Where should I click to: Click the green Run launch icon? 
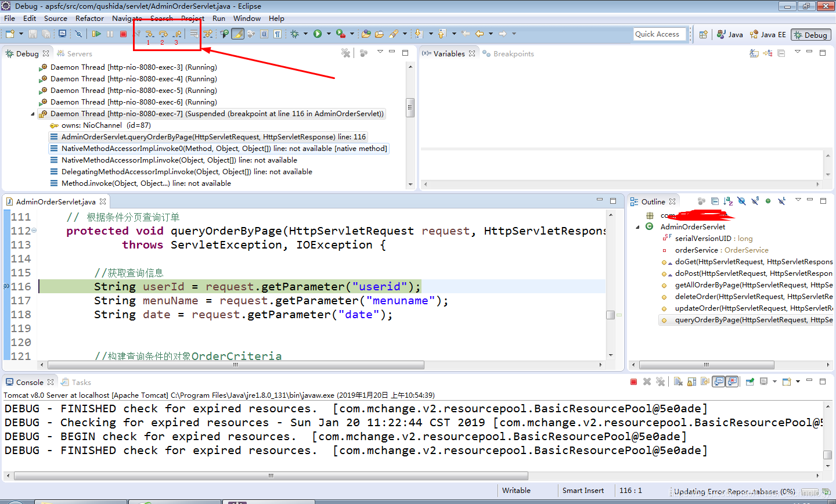pyautogui.click(x=318, y=34)
